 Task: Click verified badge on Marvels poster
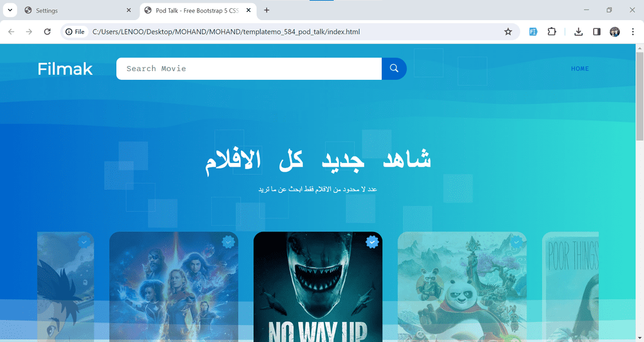(x=228, y=242)
